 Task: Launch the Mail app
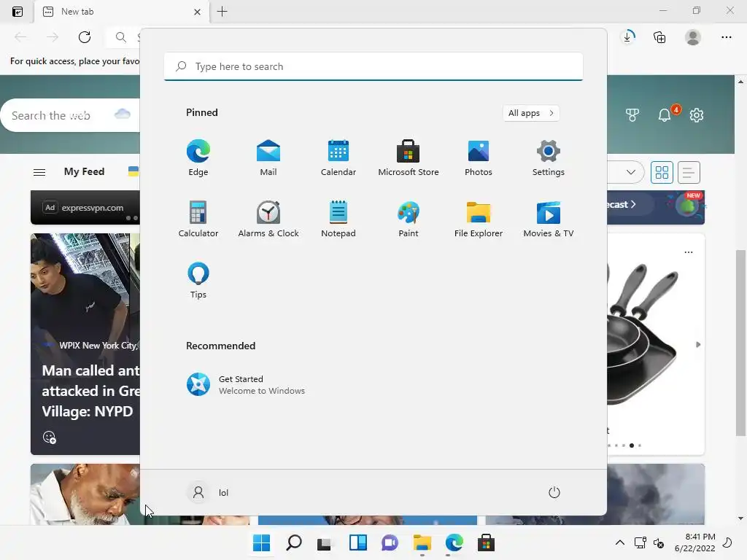click(x=268, y=158)
